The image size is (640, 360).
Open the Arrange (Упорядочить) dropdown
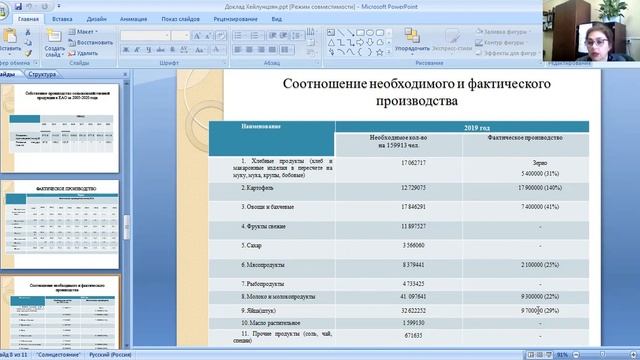click(x=412, y=42)
